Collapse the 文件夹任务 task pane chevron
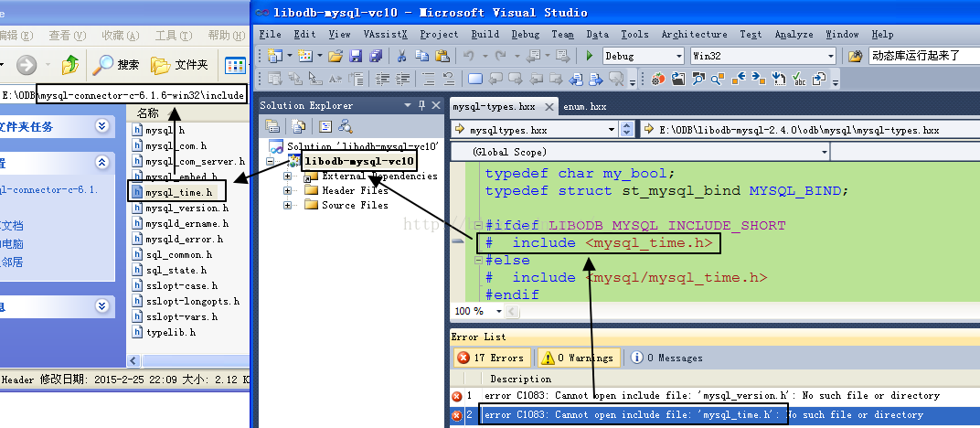 point(101,126)
